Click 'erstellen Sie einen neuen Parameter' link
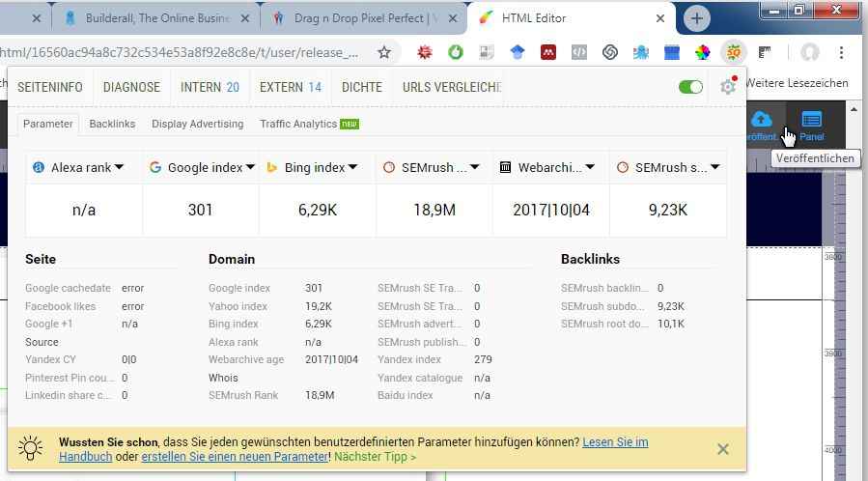This screenshot has height=481, width=868. click(235, 457)
